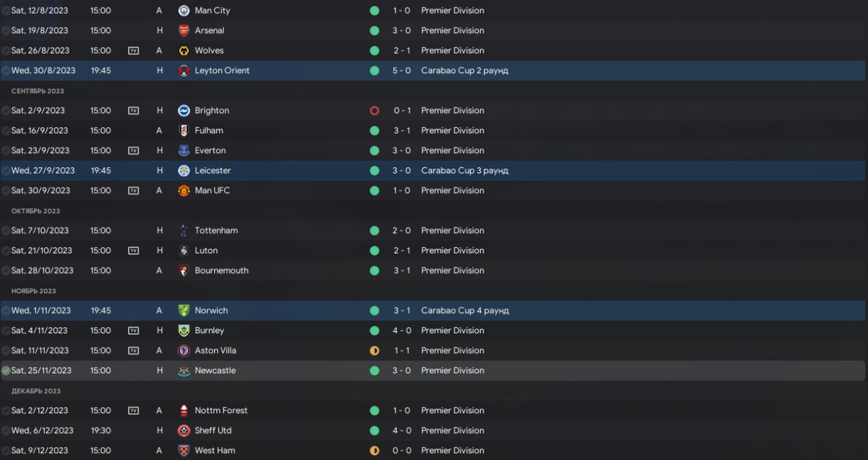Click the Carabao Cup 3 раунд competition
The width and height of the screenshot is (868, 460).
pyautogui.click(x=465, y=171)
